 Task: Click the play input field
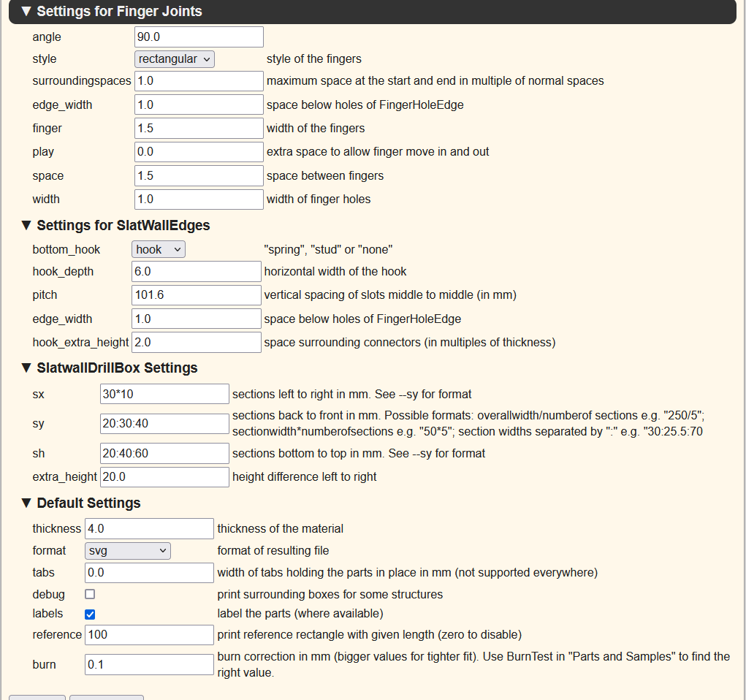tap(199, 152)
